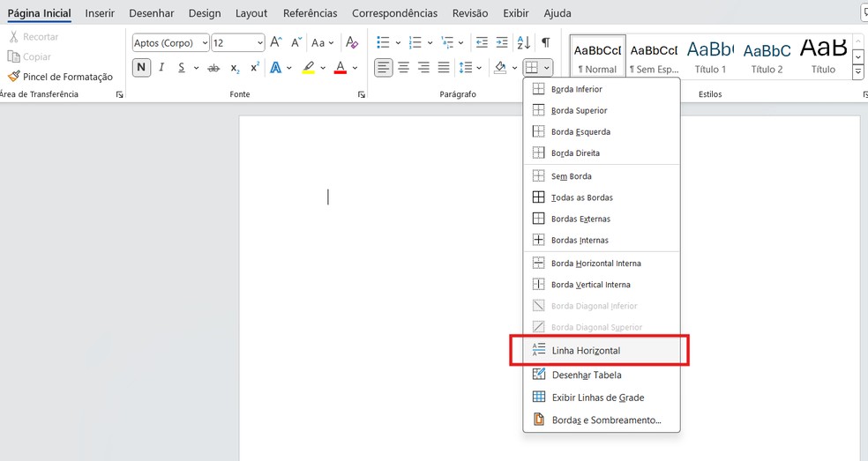Viewport: 868px width, 461px height.
Task: Apply red font color
Action: pos(340,68)
